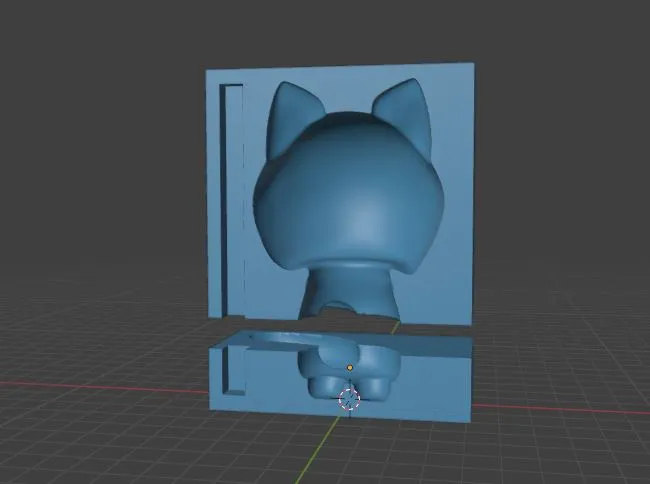Click the orange object origin dot
This screenshot has width=650, height=484.
point(350,368)
